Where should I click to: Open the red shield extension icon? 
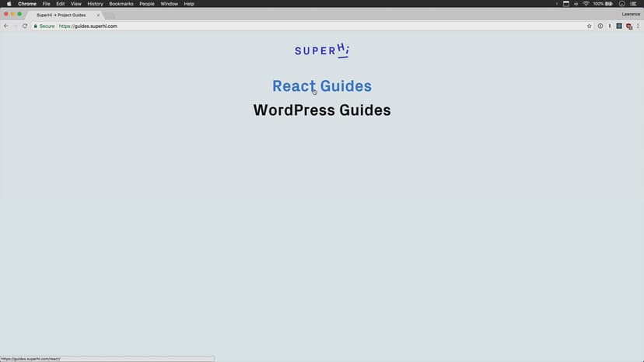(x=628, y=26)
